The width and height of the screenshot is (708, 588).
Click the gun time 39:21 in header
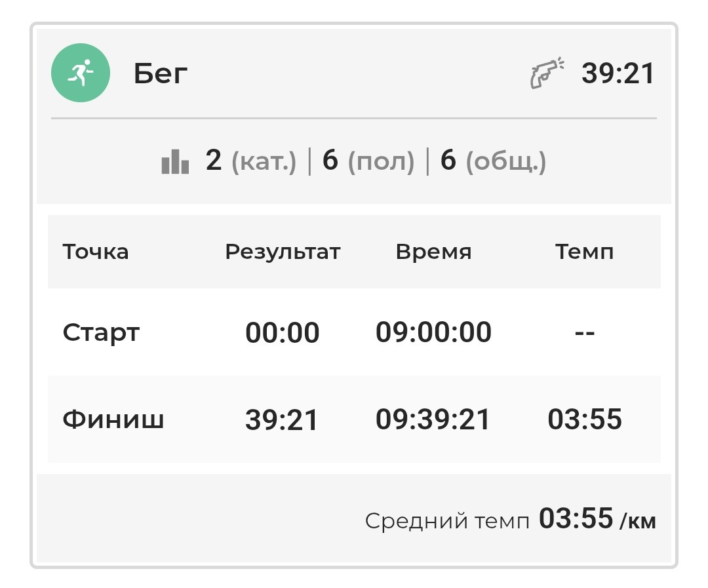[618, 73]
